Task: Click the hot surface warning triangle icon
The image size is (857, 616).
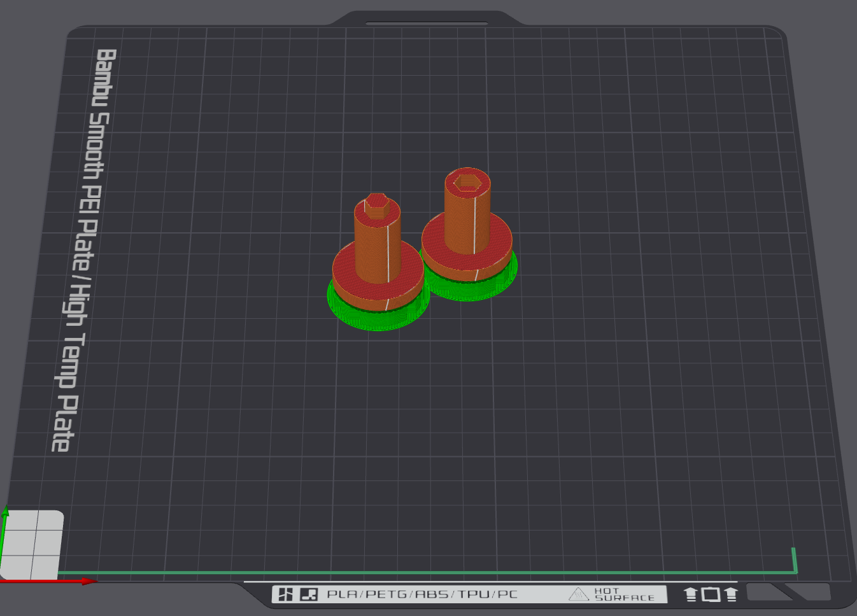Action: pyautogui.click(x=578, y=594)
